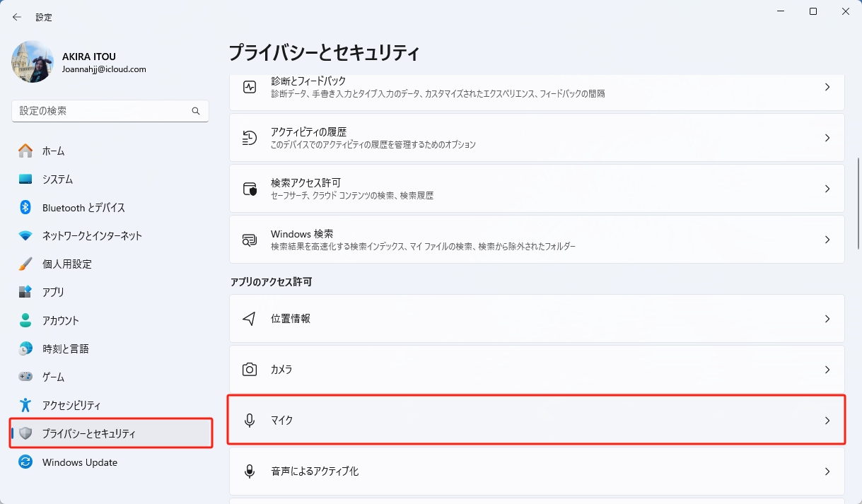Image resolution: width=862 pixels, height=504 pixels.
Task: Click the マイク microphone icon
Action: coord(249,420)
